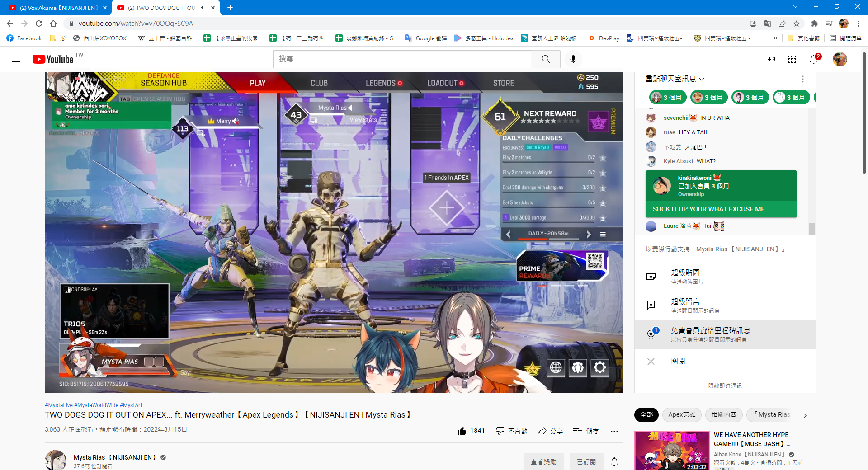Open the create video icon
This screenshot has height=470, width=868.
[770, 59]
